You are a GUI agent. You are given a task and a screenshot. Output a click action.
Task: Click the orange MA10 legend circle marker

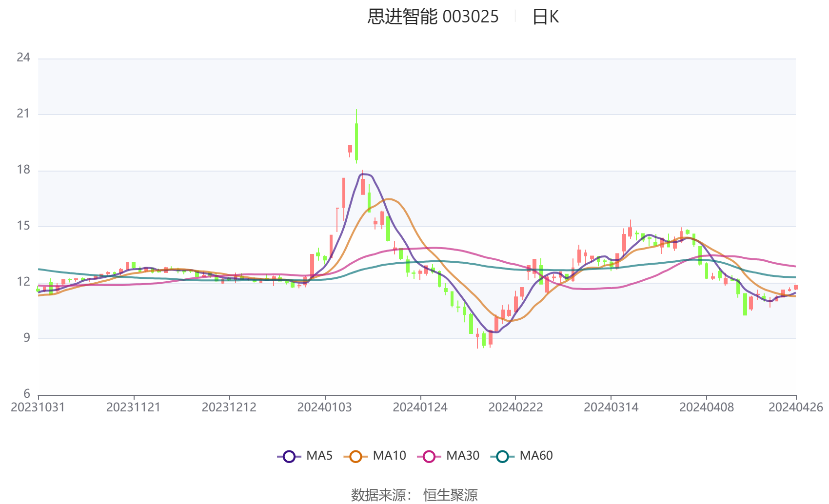point(355,456)
